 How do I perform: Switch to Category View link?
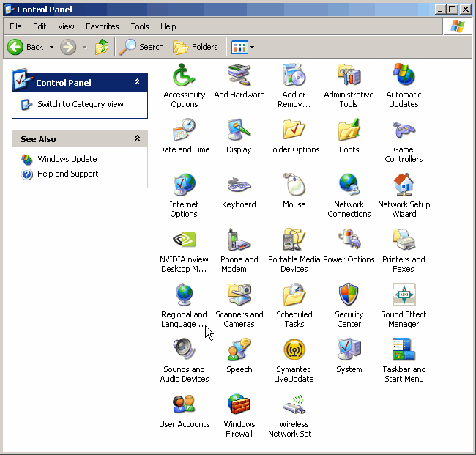80,104
